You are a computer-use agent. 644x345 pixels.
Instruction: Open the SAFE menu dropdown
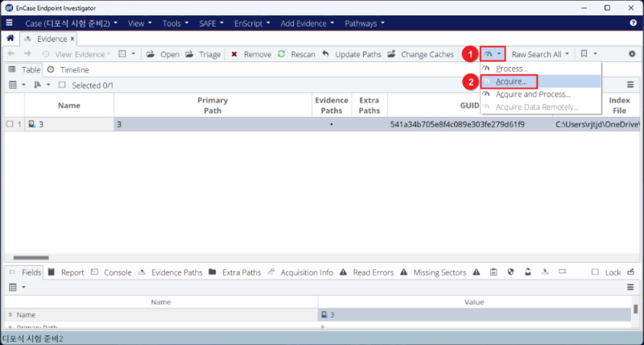tap(212, 23)
